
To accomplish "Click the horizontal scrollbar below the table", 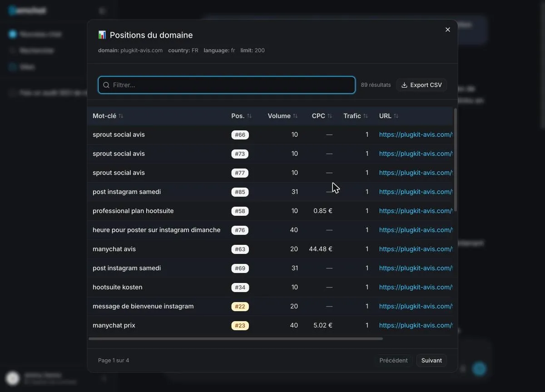I will pyautogui.click(x=236, y=338).
